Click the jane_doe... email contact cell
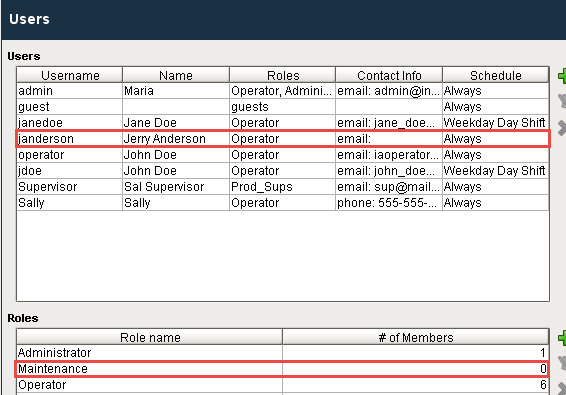Image resolution: width=566 pixels, height=395 pixels. coord(389,122)
